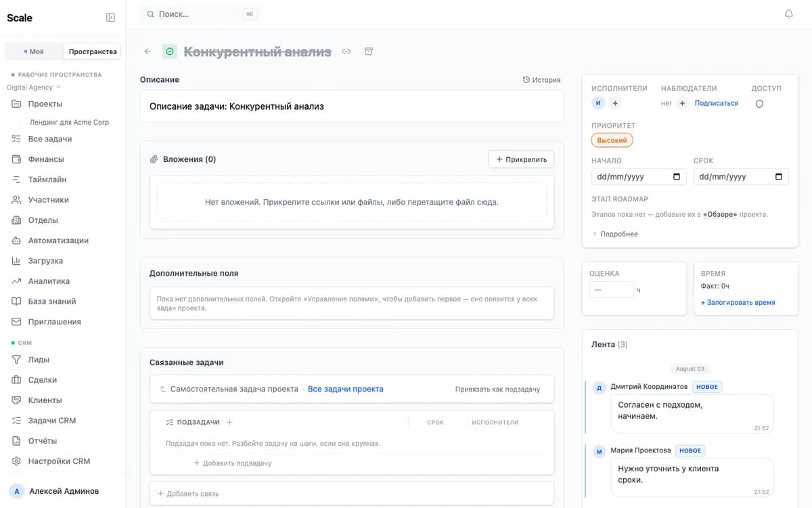
Task: Click Прикрепить attachment button
Action: tap(522, 159)
